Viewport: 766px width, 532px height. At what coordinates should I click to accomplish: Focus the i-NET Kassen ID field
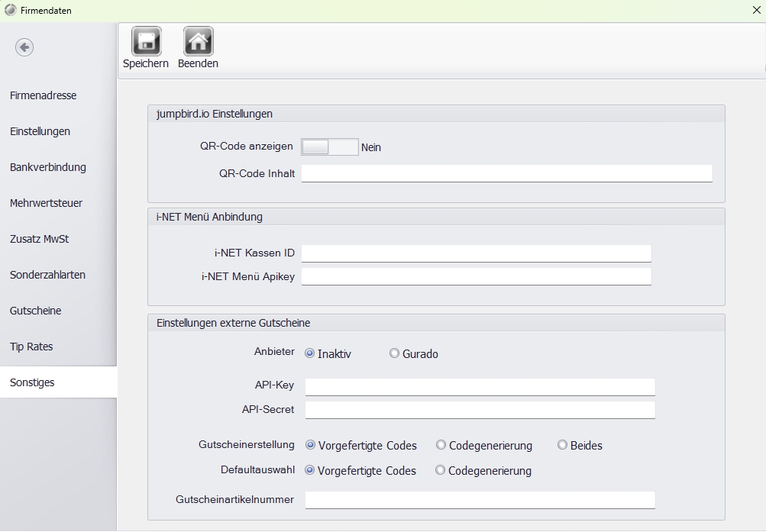476,253
